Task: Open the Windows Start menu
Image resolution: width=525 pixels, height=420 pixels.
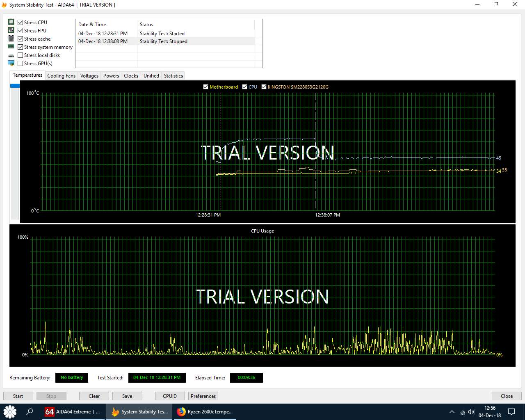Action: (10, 412)
